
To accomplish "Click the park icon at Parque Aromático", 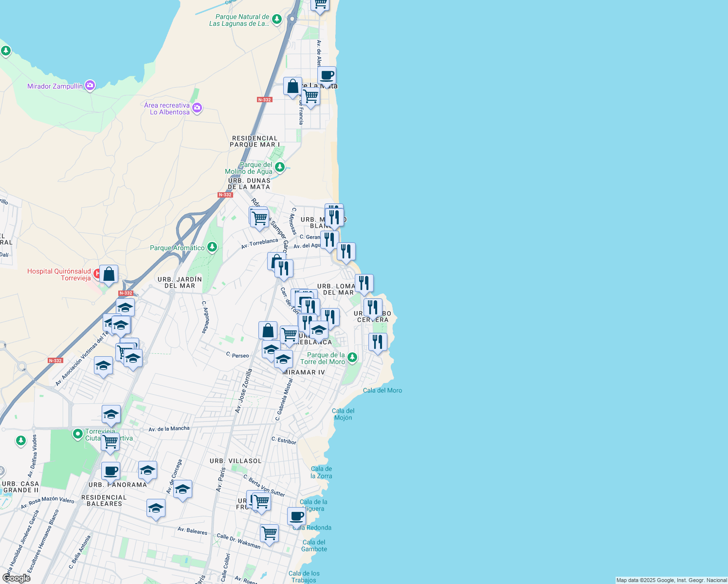I will pos(212,247).
